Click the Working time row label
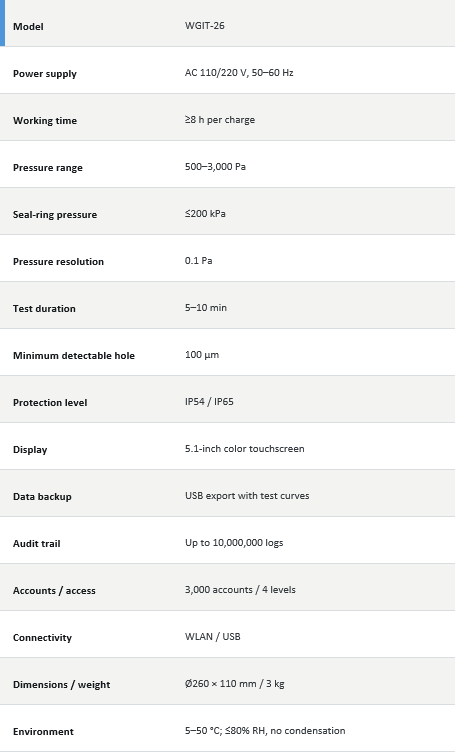 pyautogui.click(x=45, y=121)
